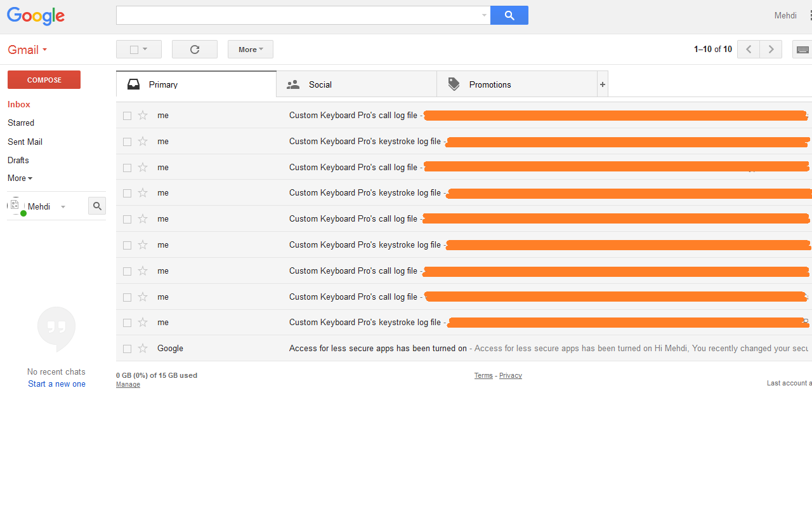Show search options arrow in the search box

pyautogui.click(x=484, y=15)
